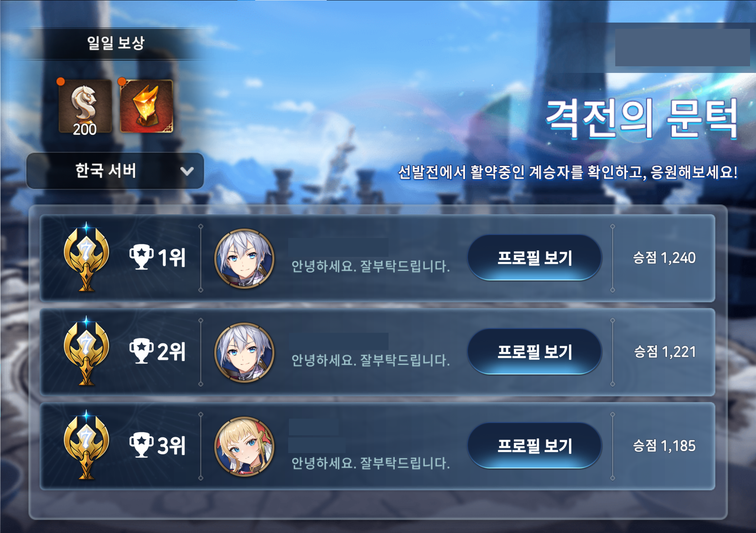Image resolution: width=756 pixels, height=533 pixels.
Task: Click the gold tier emblem in 1위 row
Action: (x=86, y=258)
